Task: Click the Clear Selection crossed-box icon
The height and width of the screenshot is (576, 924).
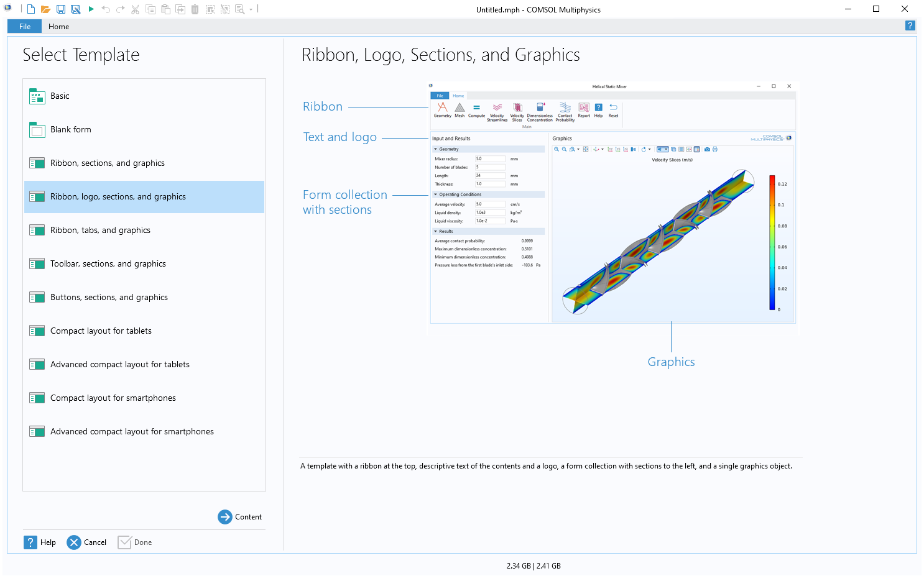Action: coord(225,9)
